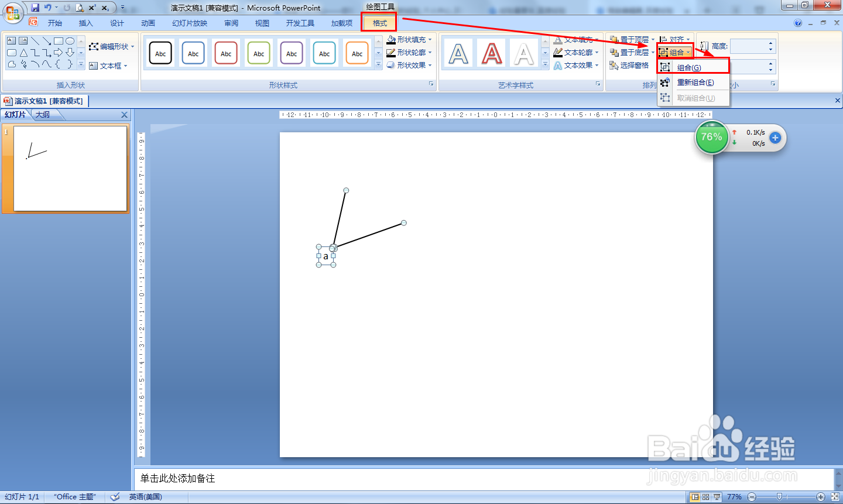Expand the WordArt styles gallery
The image size is (843, 504).
pyautogui.click(x=546, y=65)
